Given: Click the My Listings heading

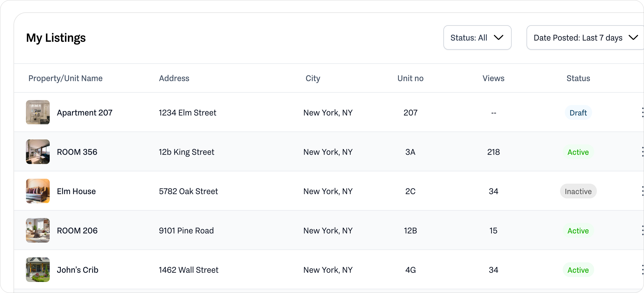Looking at the screenshot, I should point(56,38).
